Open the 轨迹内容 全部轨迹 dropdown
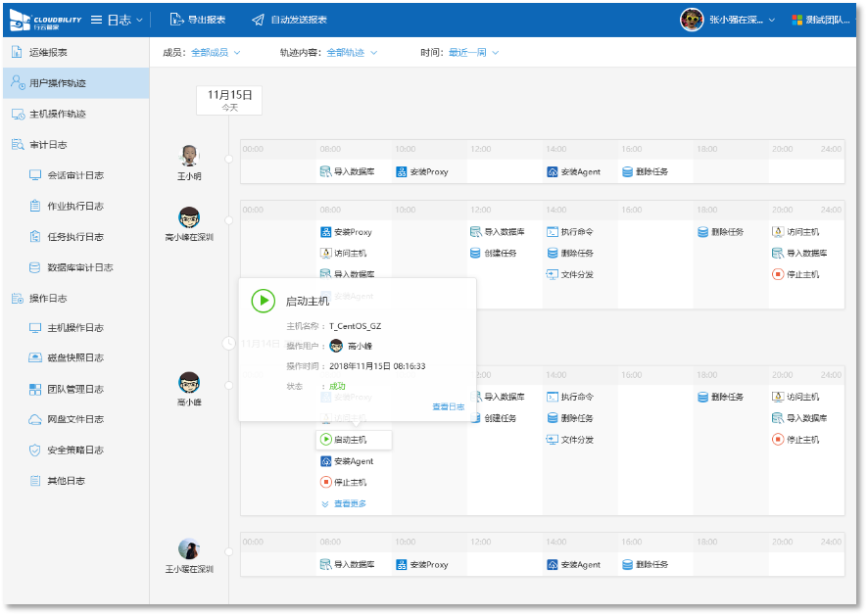This screenshot has height=616, width=868. click(x=352, y=52)
